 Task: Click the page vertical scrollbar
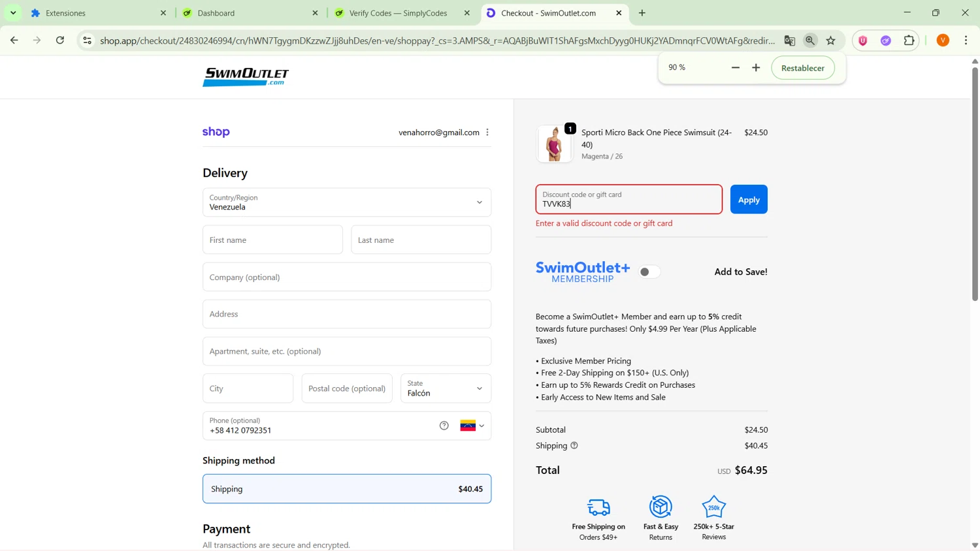pos(975,183)
